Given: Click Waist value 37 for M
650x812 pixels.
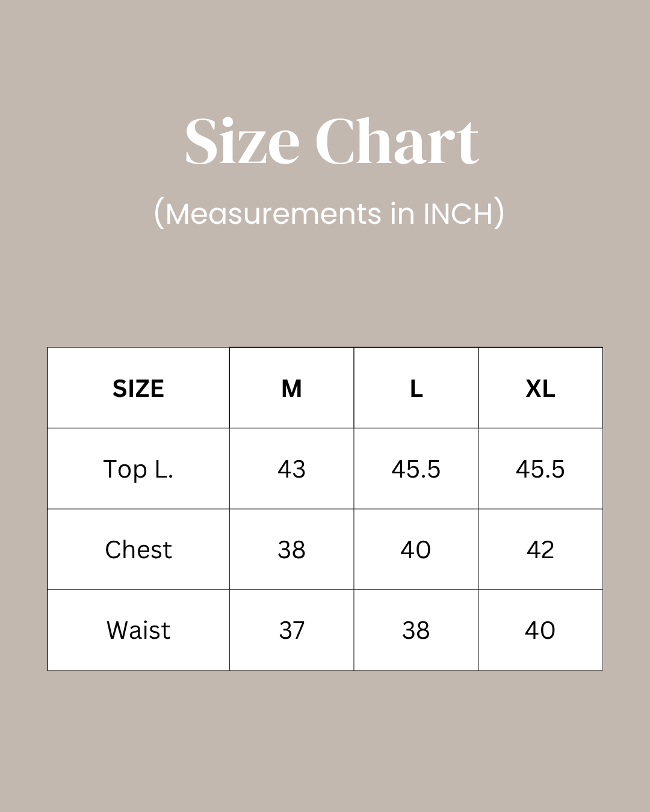Looking at the screenshot, I should [x=292, y=630].
